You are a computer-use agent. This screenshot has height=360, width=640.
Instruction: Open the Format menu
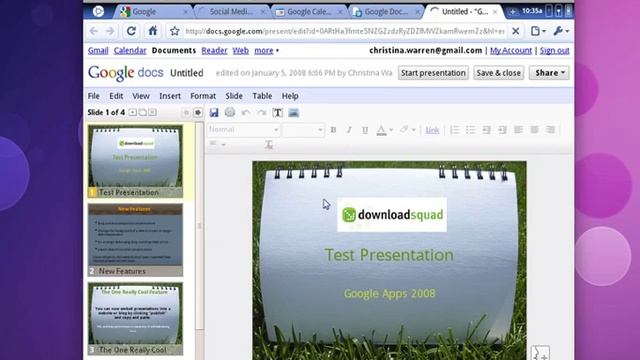203,96
